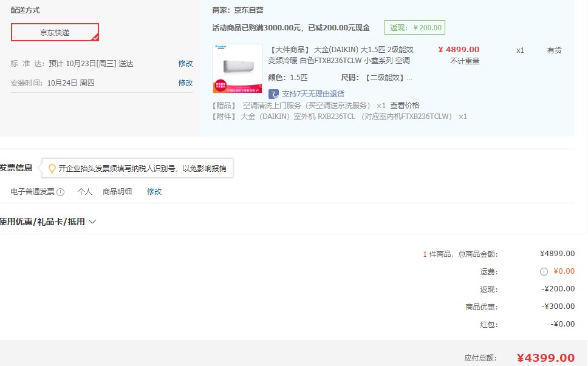588x366 pixels.
Task: Click the 商品优惠 -¥300.00 value
Action: (558, 307)
